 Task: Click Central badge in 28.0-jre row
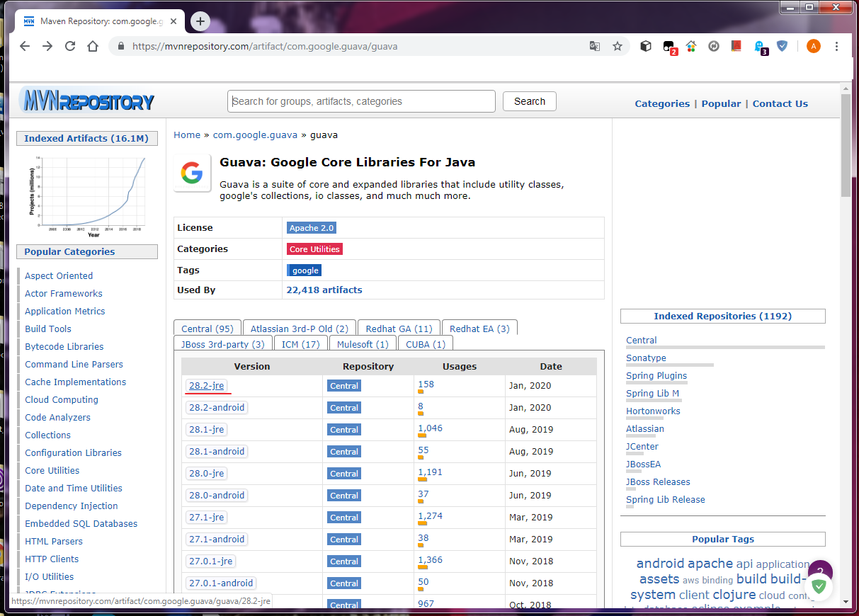(344, 474)
